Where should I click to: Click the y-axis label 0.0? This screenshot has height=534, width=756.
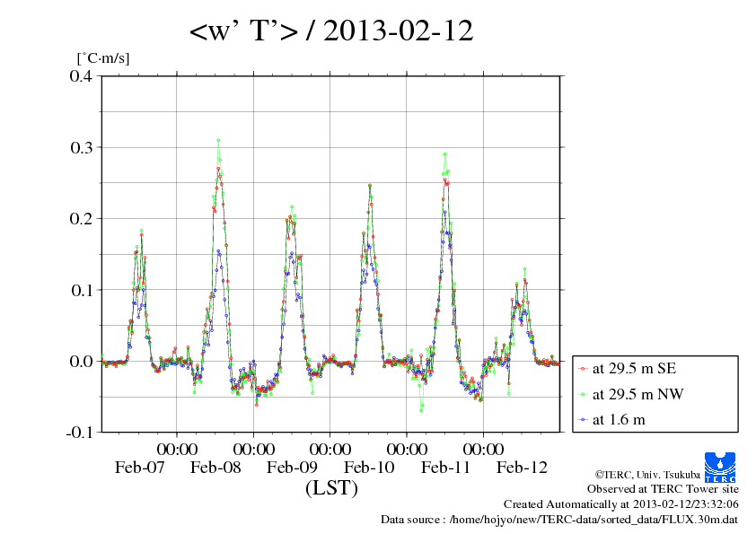[81, 361]
